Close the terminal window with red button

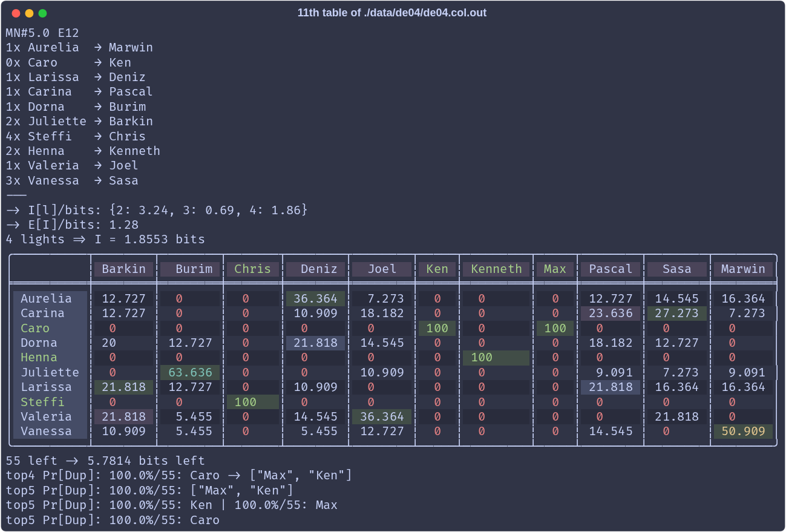[x=16, y=13]
